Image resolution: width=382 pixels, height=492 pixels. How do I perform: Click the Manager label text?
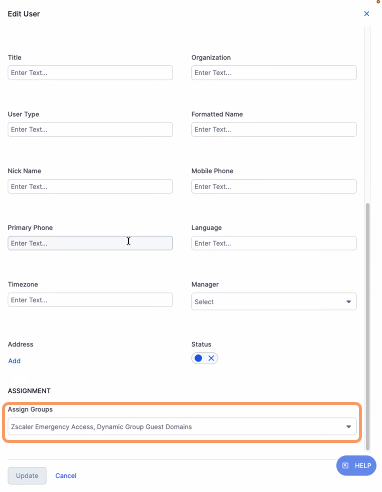pos(205,284)
